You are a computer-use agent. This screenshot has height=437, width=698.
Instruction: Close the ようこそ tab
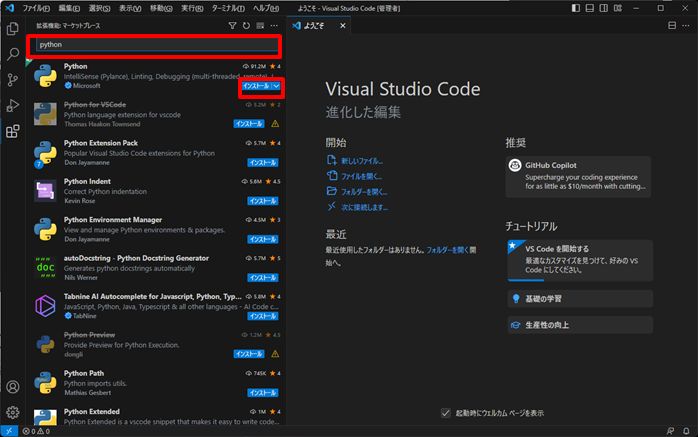coord(343,26)
